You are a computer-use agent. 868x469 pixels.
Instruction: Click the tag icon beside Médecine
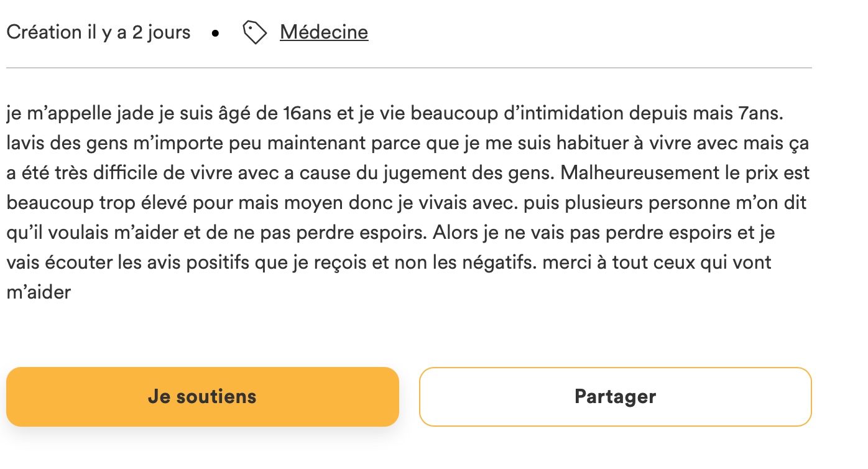(255, 32)
